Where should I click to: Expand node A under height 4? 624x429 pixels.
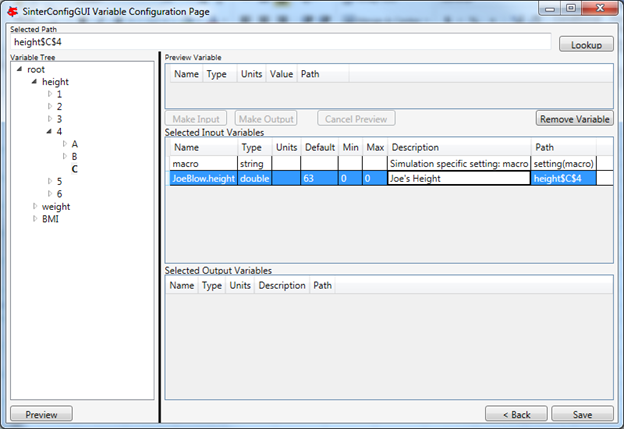click(65, 144)
